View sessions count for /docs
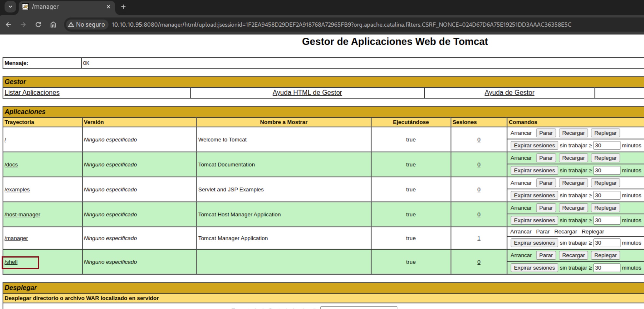The height and width of the screenshot is (309, 644). (x=479, y=165)
